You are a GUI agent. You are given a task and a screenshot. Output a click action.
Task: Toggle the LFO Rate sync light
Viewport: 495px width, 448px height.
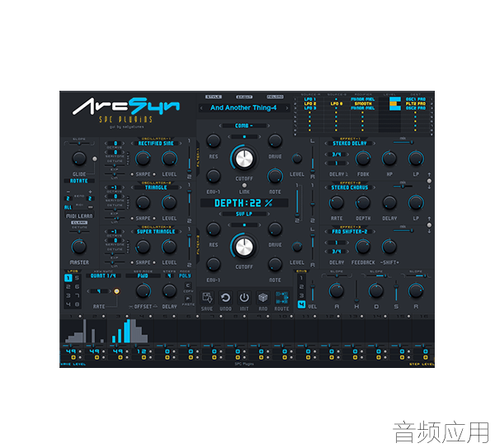(x=116, y=291)
